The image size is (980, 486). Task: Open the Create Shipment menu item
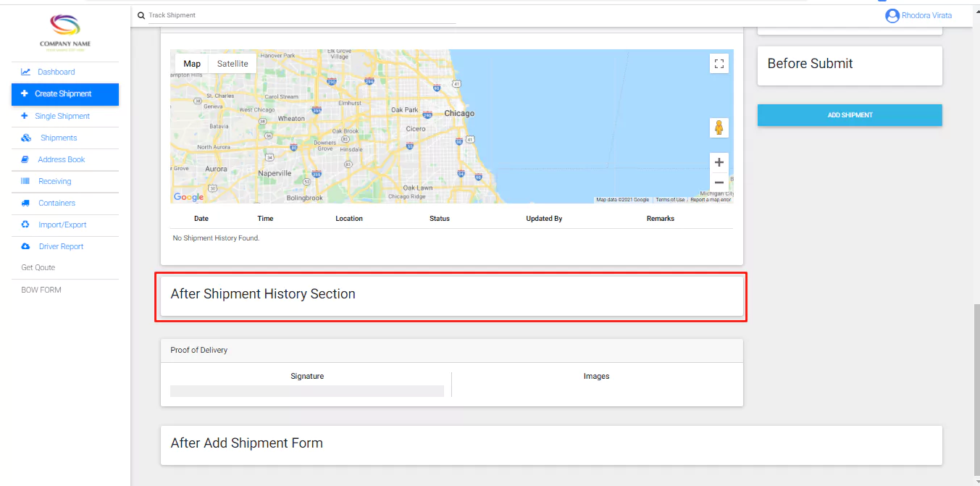coord(63,93)
